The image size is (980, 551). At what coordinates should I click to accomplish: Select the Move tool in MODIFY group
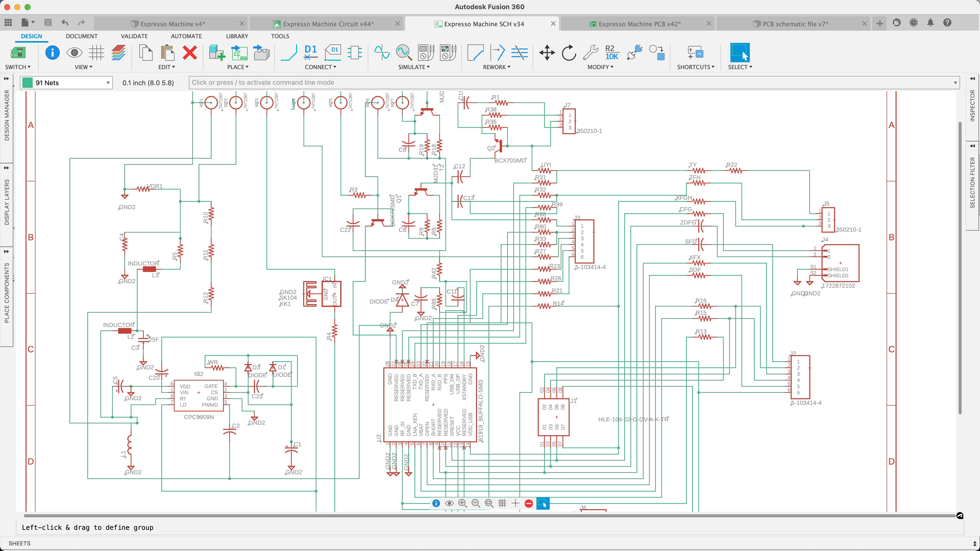547,53
